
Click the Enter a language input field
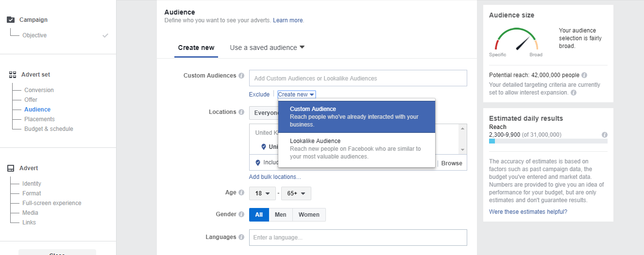358,238
